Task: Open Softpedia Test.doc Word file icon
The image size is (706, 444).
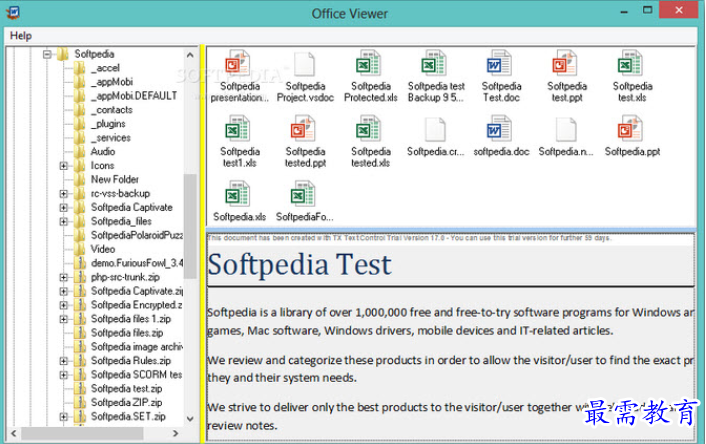Action: [x=500, y=64]
